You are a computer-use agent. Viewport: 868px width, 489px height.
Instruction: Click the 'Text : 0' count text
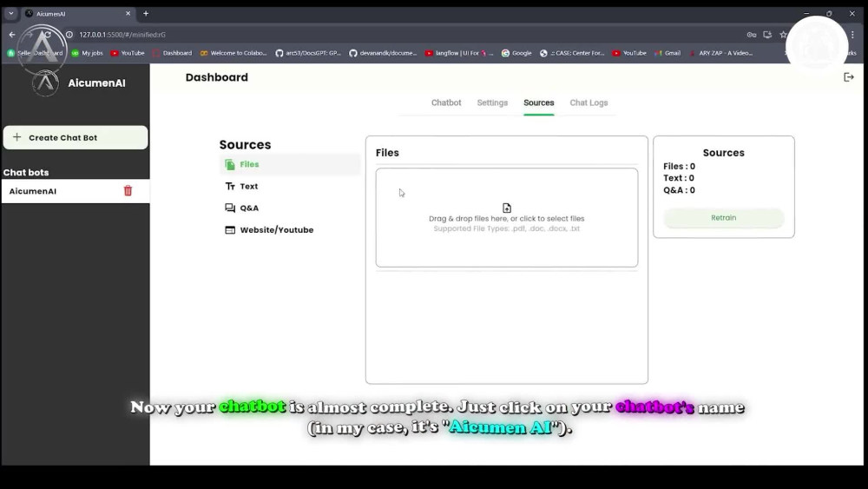pyautogui.click(x=679, y=178)
